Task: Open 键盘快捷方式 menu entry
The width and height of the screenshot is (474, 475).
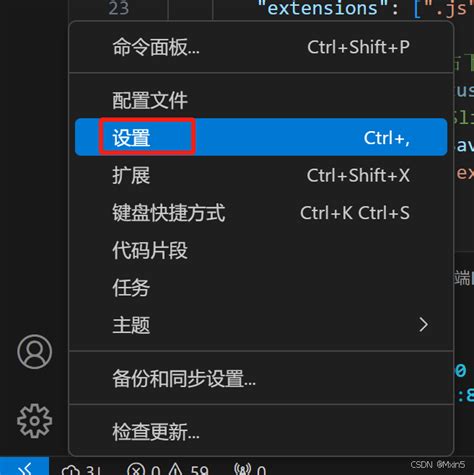Action: 261,213
